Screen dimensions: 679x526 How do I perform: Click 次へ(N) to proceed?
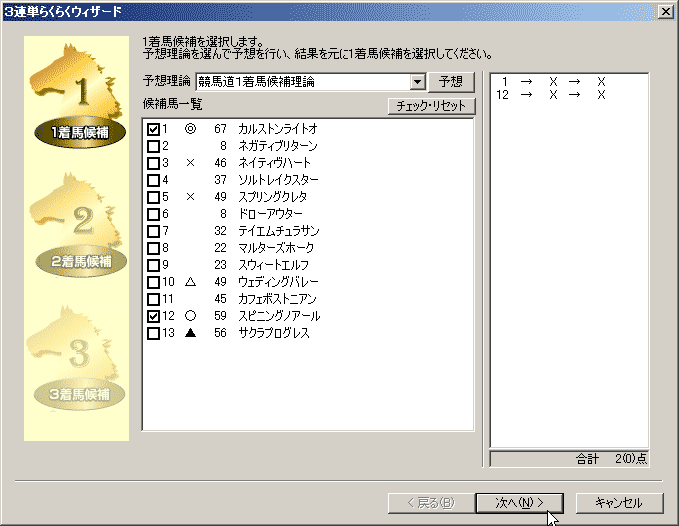[519, 502]
